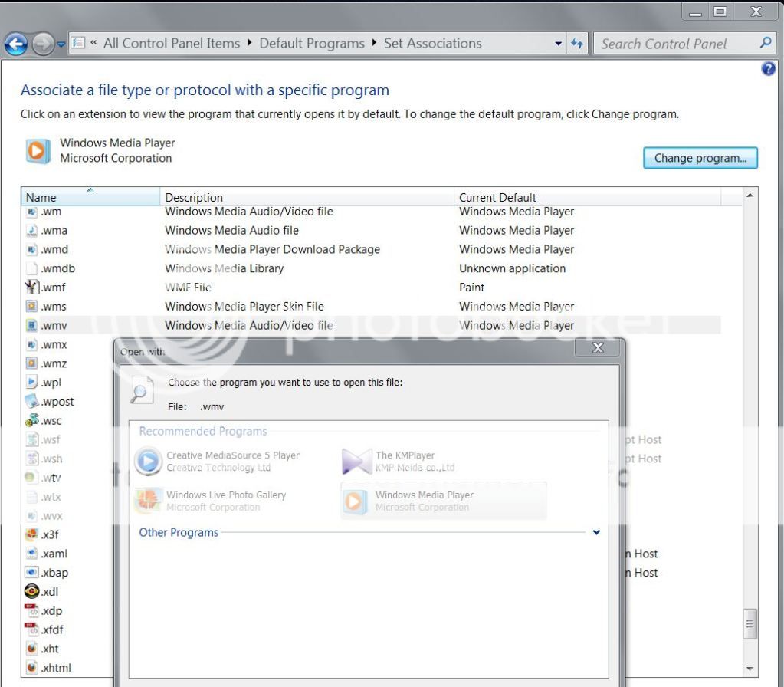
Task: Select the .xdl file icon
Action: pyautogui.click(x=31, y=591)
